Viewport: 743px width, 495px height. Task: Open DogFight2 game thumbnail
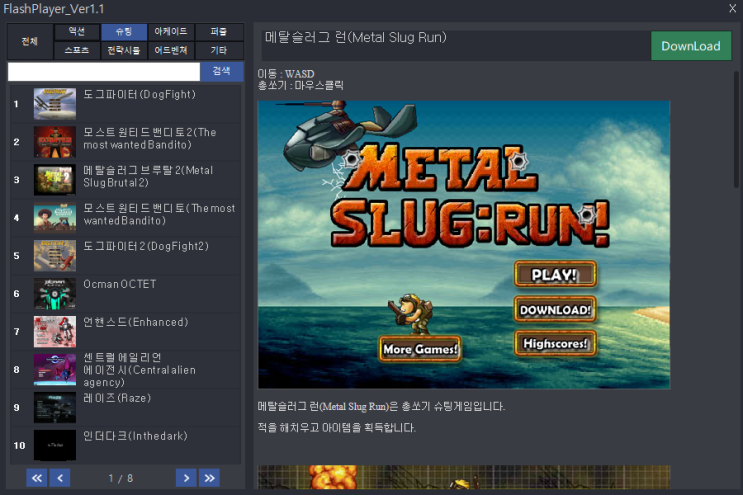pos(55,255)
